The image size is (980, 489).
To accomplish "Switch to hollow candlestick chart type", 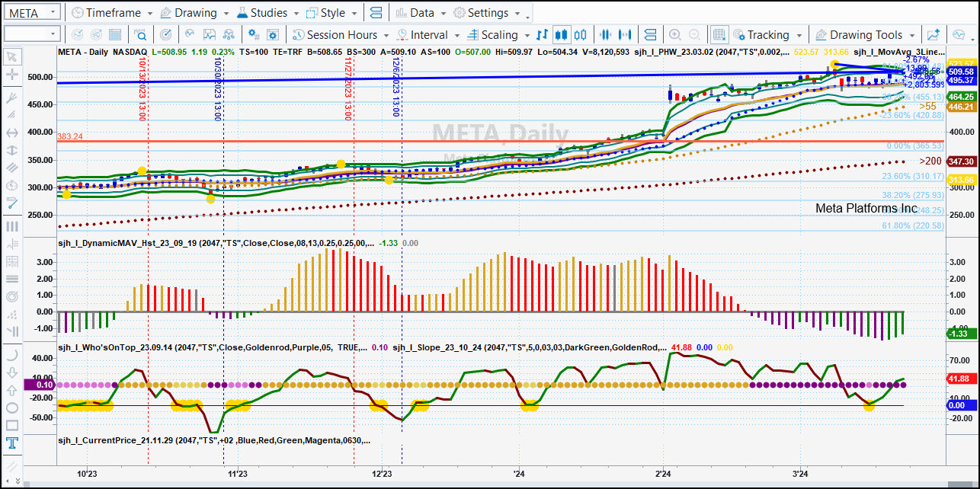I will [581, 34].
